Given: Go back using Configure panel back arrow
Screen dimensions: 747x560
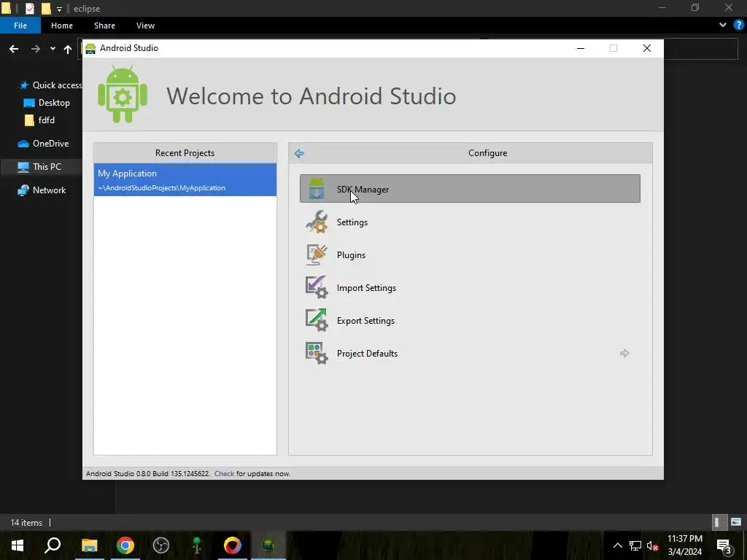Looking at the screenshot, I should pyautogui.click(x=299, y=153).
